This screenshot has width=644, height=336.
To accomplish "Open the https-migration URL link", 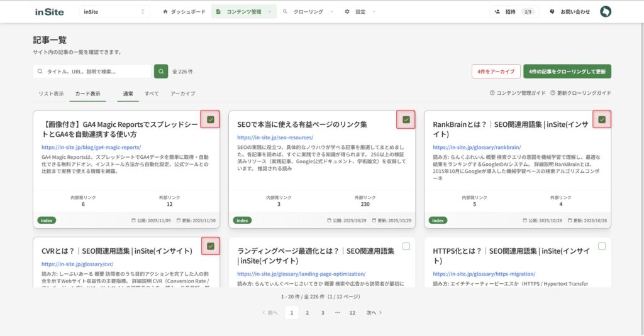I will click(484, 274).
